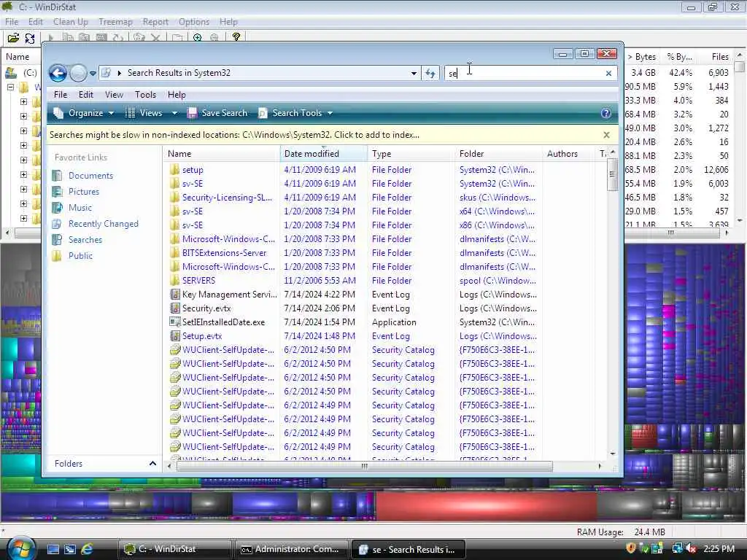Click the refresh icon beside address bar
The image size is (747, 560).
click(x=430, y=73)
